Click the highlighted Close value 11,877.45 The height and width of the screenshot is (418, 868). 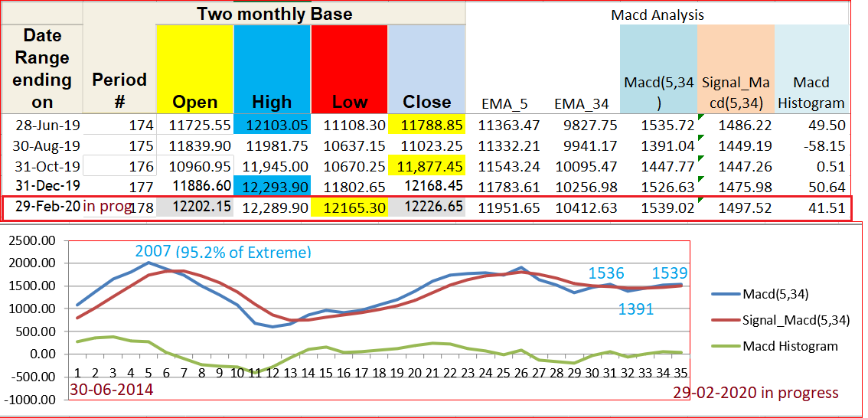[x=427, y=166]
